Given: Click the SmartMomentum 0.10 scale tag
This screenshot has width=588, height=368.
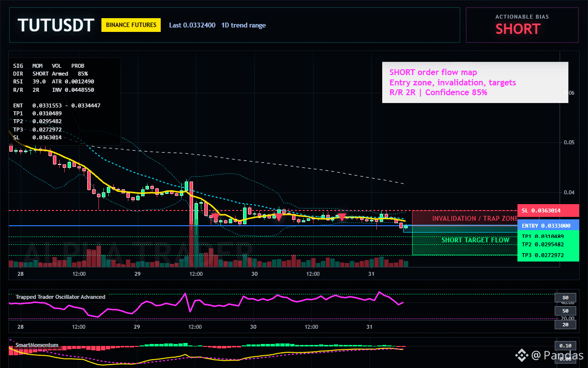Looking at the screenshot, I should click(565, 345).
